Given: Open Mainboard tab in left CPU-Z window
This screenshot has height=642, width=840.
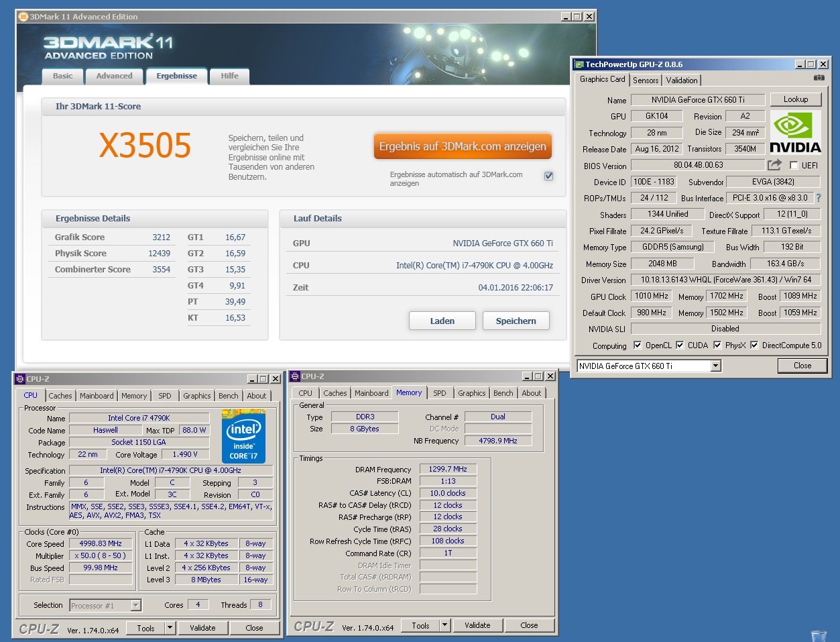Looking at the screenshot, I should (97, 396).
